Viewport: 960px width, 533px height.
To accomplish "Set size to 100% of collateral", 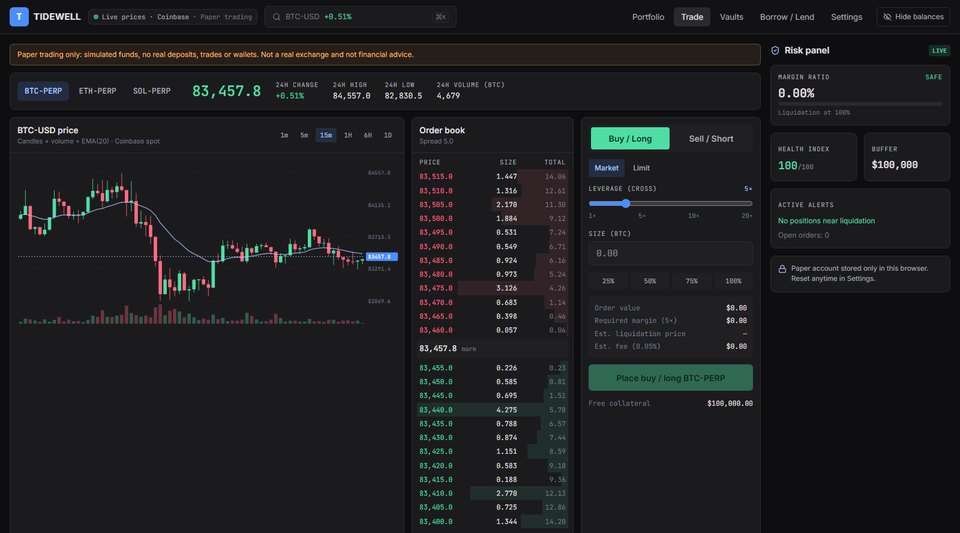I will (x=733, y=281).
